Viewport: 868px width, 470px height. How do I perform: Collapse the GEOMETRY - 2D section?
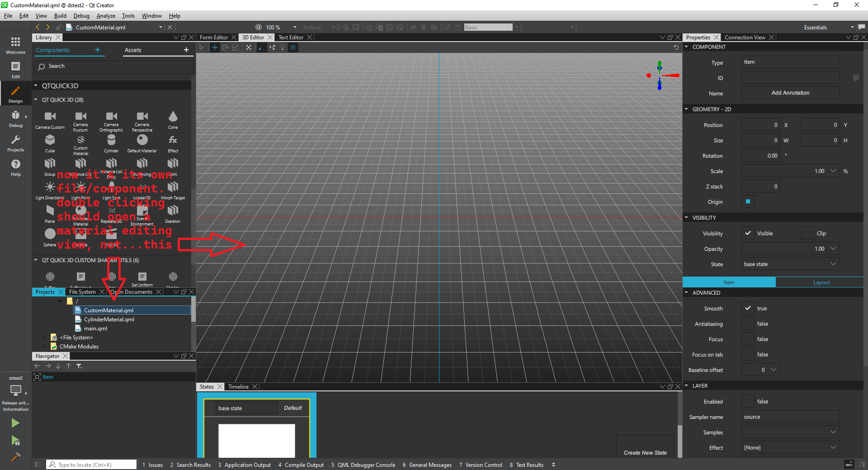[x=686, y=109]
